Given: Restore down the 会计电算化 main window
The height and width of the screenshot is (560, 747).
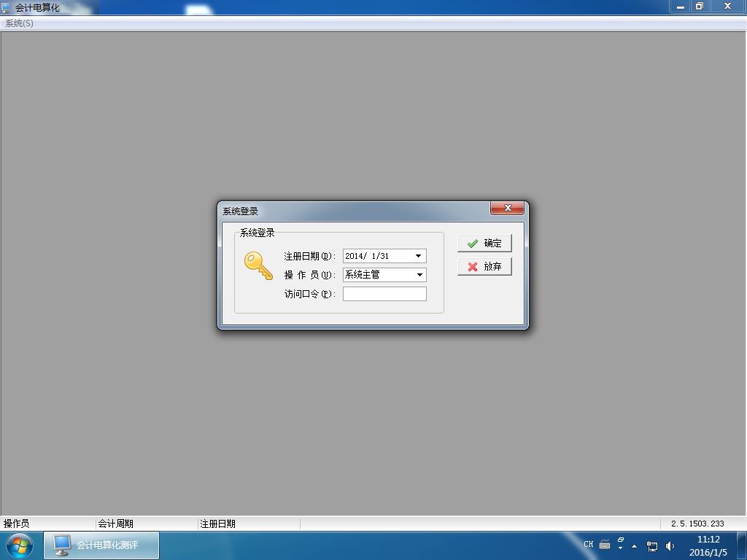Looking at the screenshot, I should point(700,7).
